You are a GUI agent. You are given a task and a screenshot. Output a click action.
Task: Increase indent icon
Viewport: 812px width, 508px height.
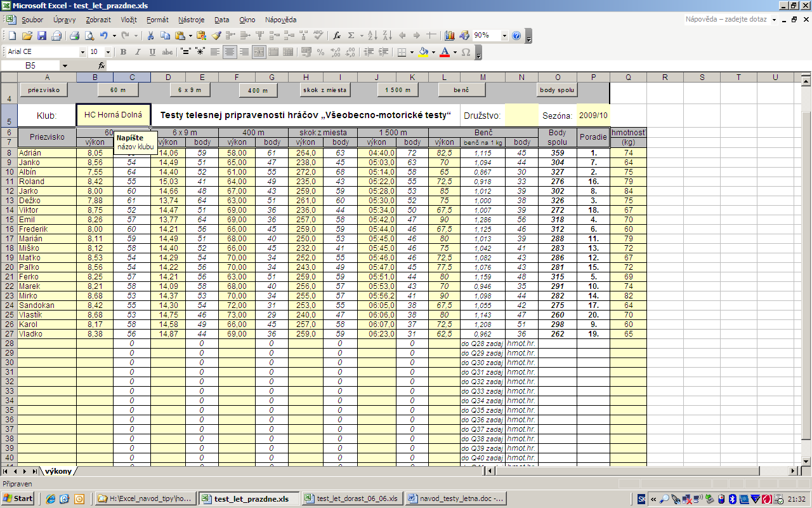click(383, 52)
